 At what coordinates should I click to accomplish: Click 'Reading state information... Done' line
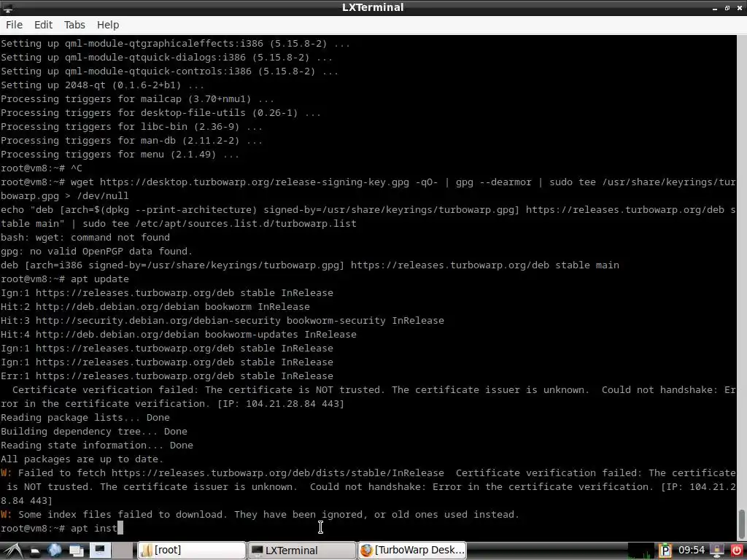pos(97,445)
